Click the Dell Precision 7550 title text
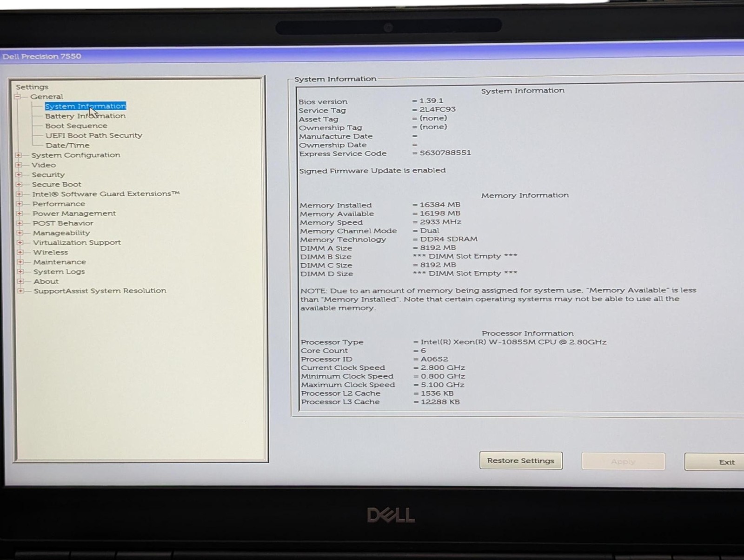The image size is (744, 560). point(42,56)
